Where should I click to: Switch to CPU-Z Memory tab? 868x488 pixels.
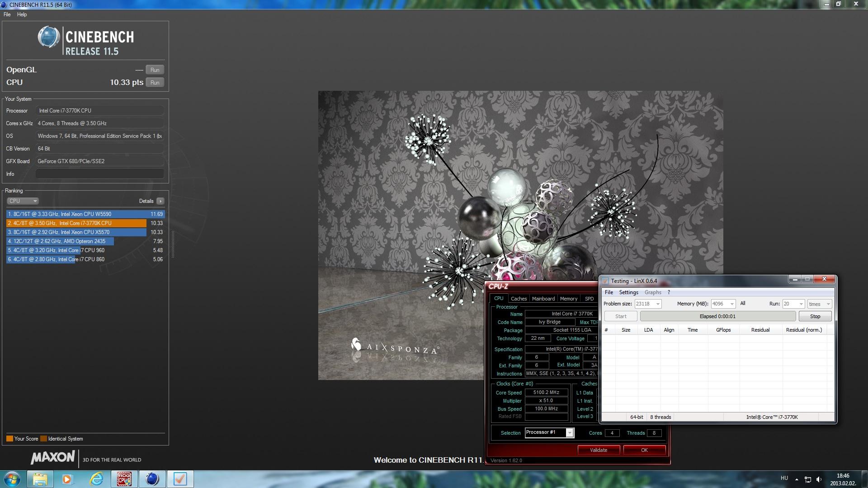click(x=569, y=299)
